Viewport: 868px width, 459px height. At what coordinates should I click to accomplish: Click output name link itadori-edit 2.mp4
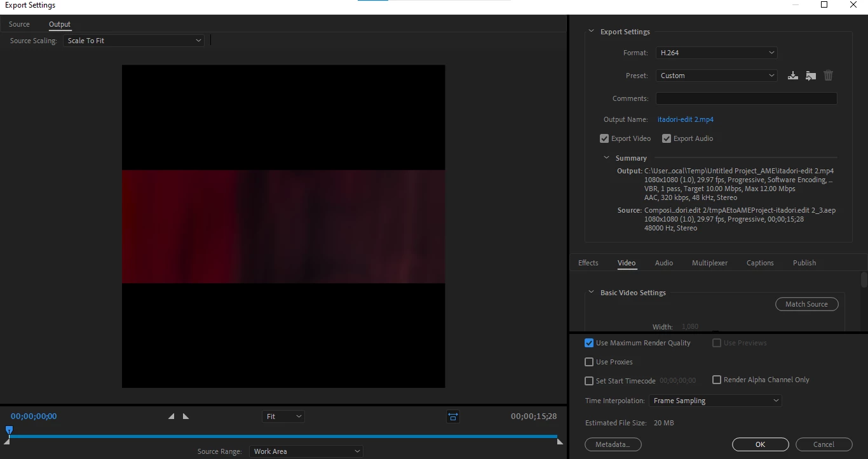tap(686, 119)
